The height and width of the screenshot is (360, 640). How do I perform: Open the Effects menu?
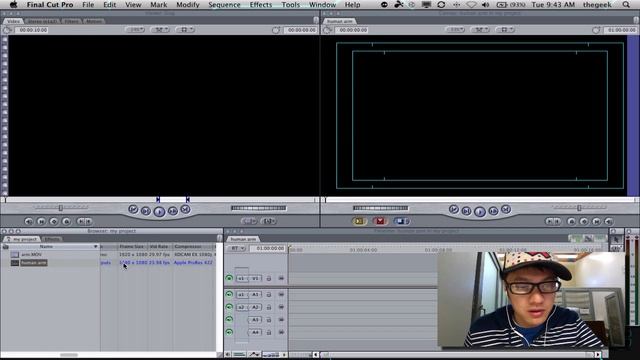(260, 5)
